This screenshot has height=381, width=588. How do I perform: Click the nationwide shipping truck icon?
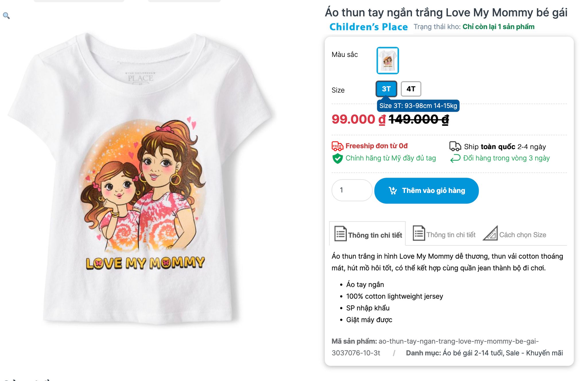(455, 146)
